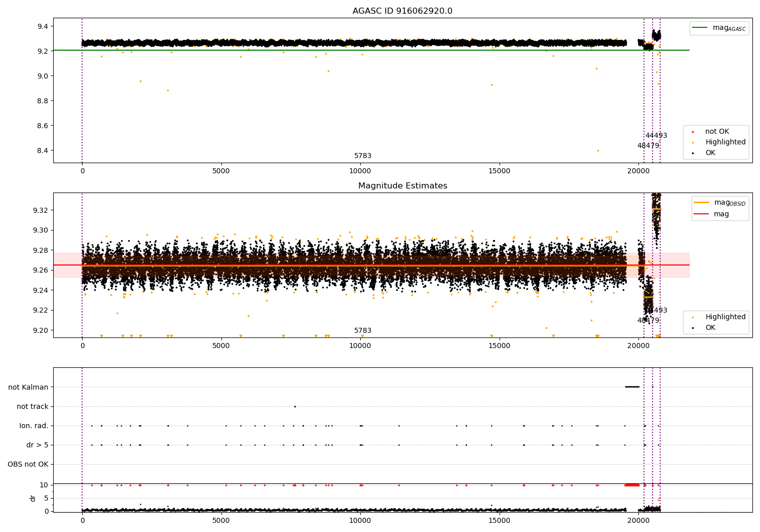760x532 pixels.
Task: Click the '48479' annotation in the top plot
Action: coord(648,146)
